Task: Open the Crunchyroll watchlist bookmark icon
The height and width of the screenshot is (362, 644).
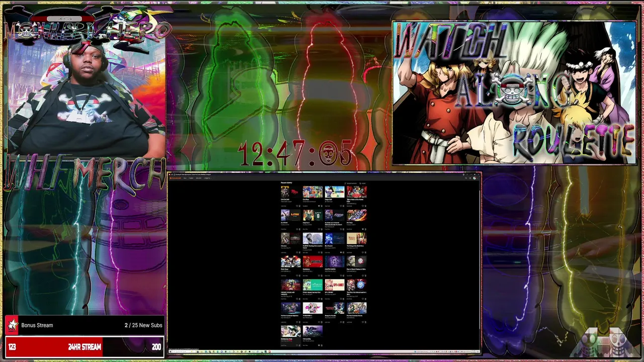Action: point(470,178)
